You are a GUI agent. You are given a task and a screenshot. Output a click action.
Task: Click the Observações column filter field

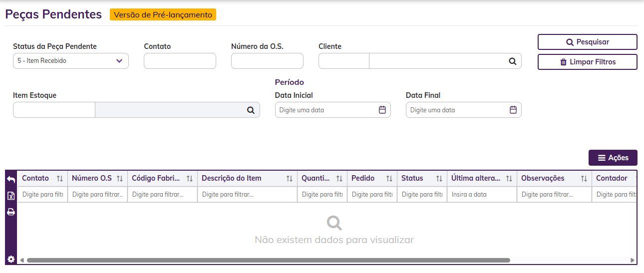point(554,195)
